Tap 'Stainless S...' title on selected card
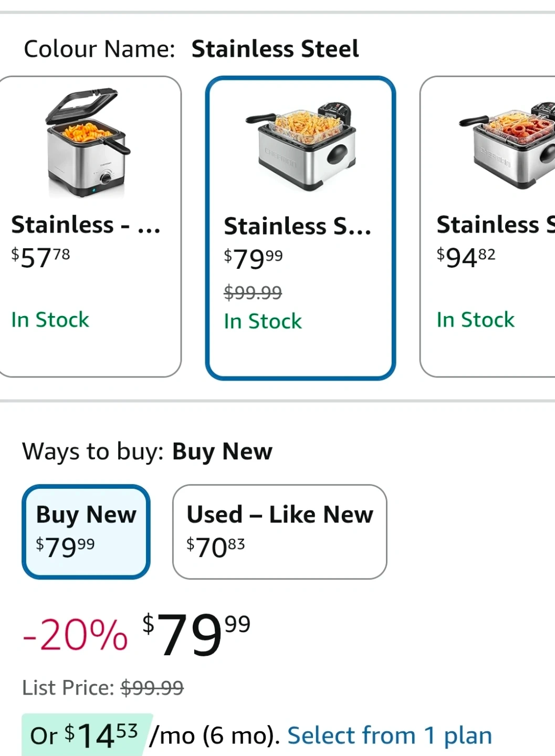The height and width of the screenshot is (756, 555). [x=297, y=226]
